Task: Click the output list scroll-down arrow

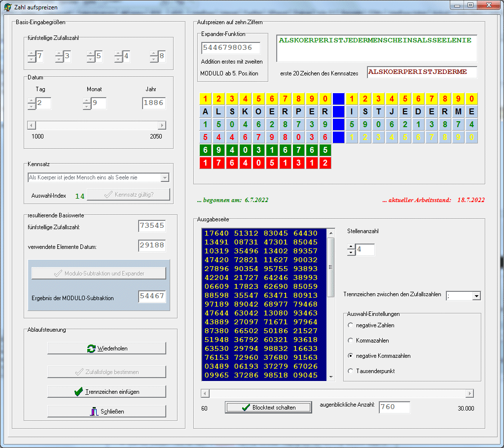Action: tap(331, 377)
